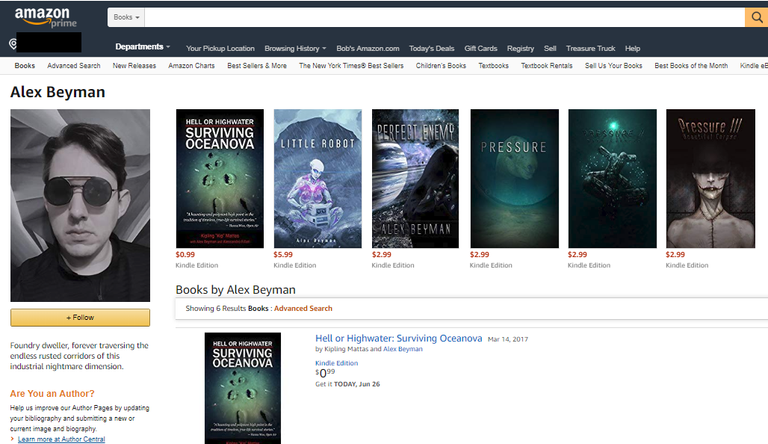The image size is (768, 444).
Task: Click the Books by Alex Beyman heading
Action: tap(236, 290)
